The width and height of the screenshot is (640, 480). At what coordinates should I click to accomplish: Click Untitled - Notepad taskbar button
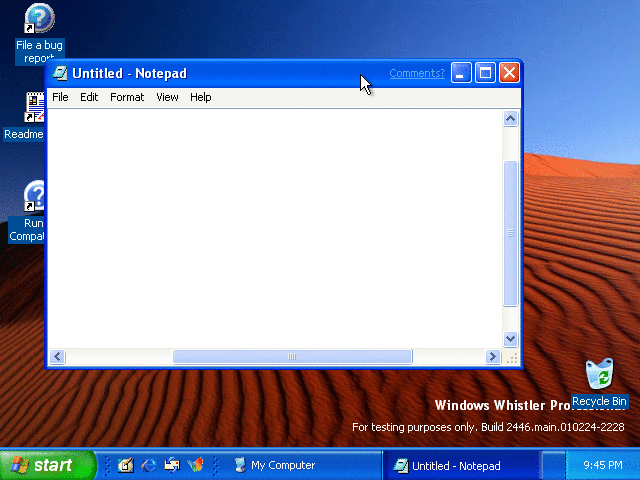coord(460,465)
